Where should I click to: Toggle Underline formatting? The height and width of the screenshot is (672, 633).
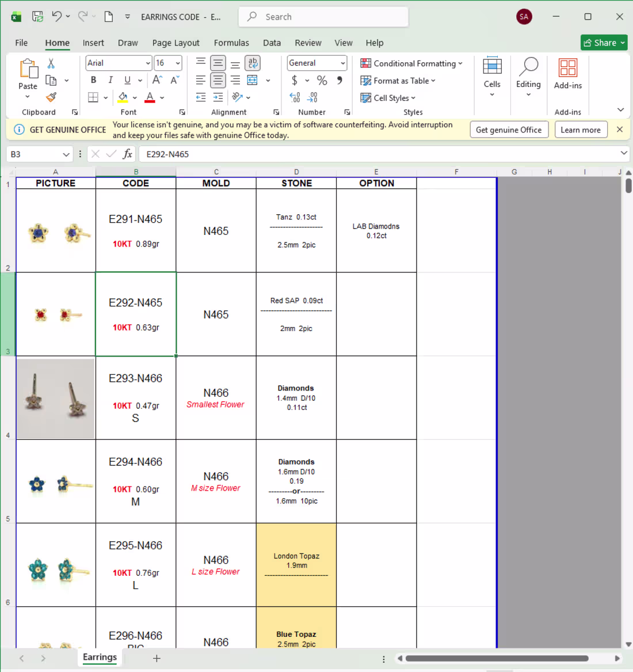click(x=127, y=80)
